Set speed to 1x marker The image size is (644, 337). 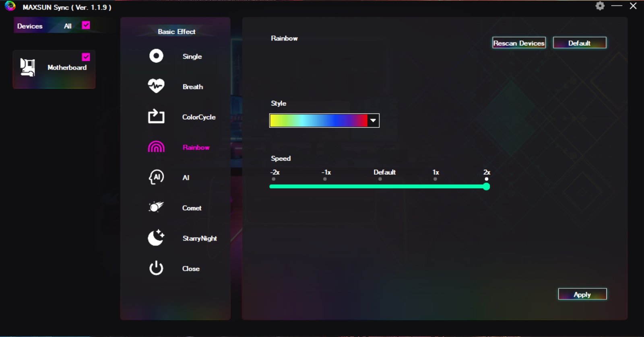click(x=435, y=179)
